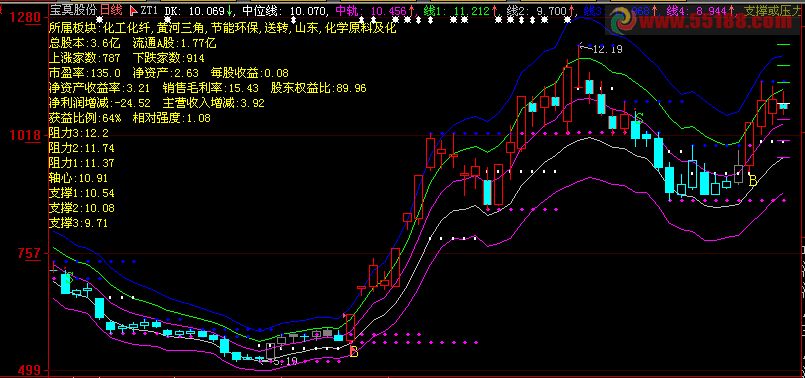Viewport: 805px width, 378px height.
Task: Click the 相对强度:1.08 value
Action: (x=171, y=118)
